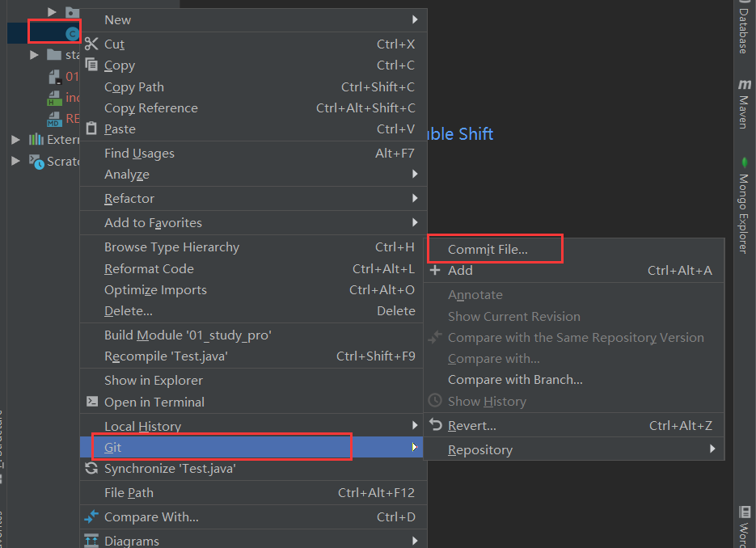
Task: Open the Analyze submenu arrow
Action: (415, 174)
